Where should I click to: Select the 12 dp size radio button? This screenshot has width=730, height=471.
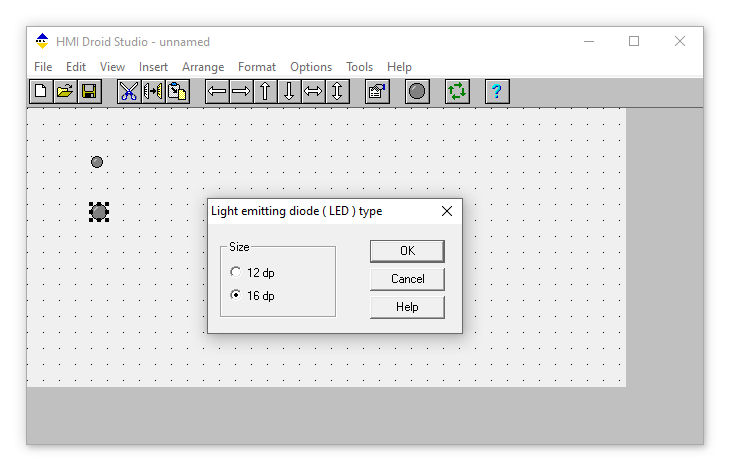click(236, 272)
